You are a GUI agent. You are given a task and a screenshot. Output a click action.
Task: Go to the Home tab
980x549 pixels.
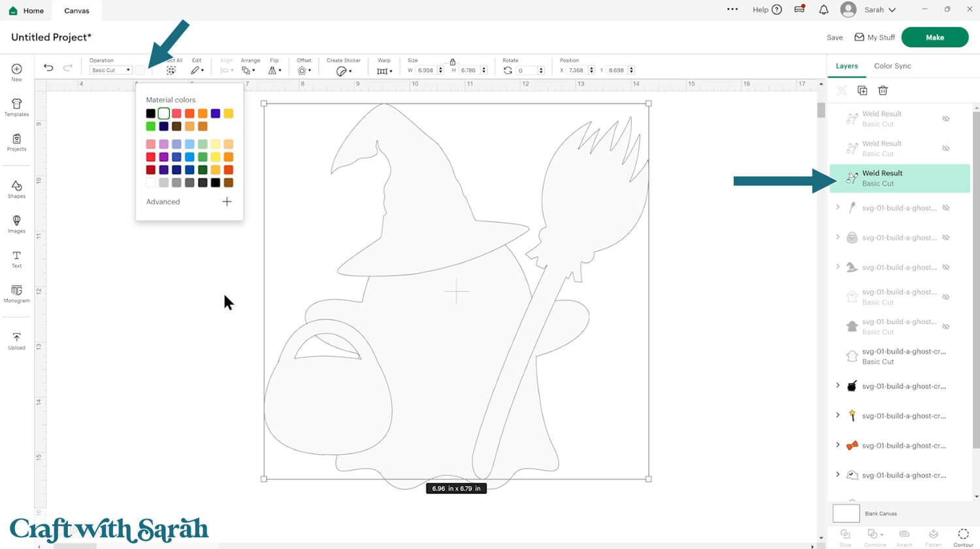pos(27,10)
